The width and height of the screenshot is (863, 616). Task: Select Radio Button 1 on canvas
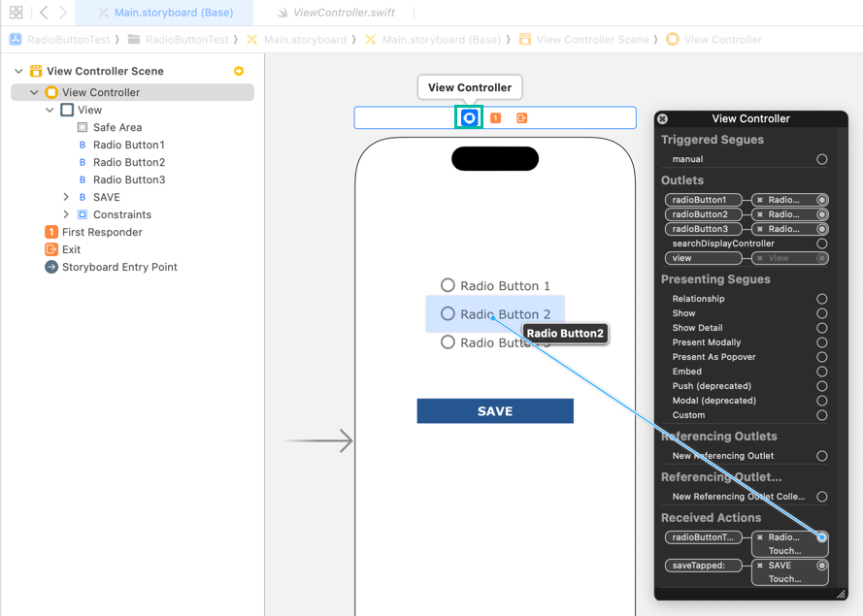(x=495, y=285)
